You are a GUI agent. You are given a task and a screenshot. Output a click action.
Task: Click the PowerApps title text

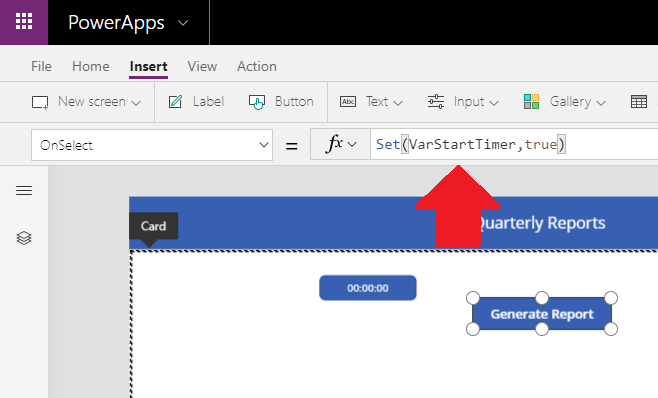coord(116,23)
